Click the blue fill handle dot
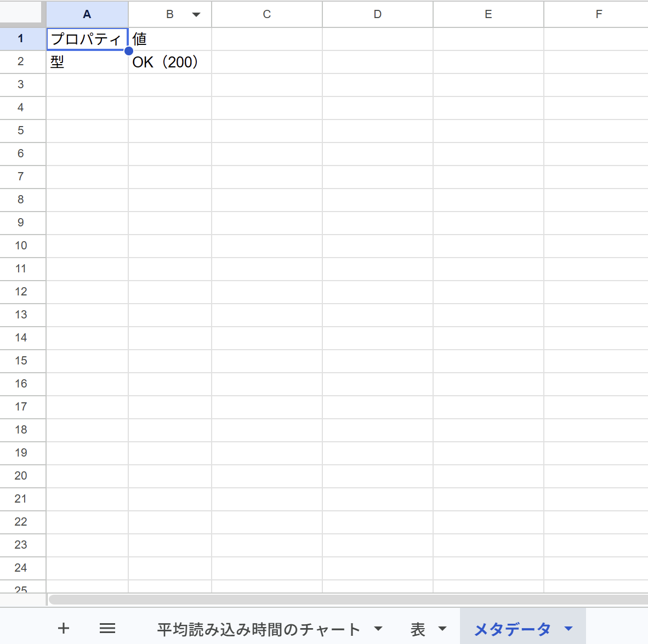Screen dimensions: 648x644 (129, 51)
